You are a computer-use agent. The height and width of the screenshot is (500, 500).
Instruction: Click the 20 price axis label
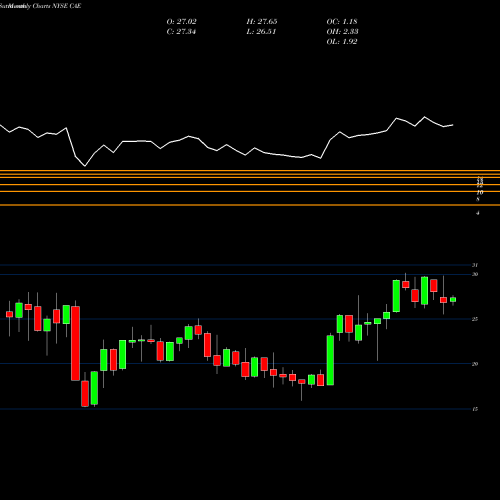tap(475, 364)
